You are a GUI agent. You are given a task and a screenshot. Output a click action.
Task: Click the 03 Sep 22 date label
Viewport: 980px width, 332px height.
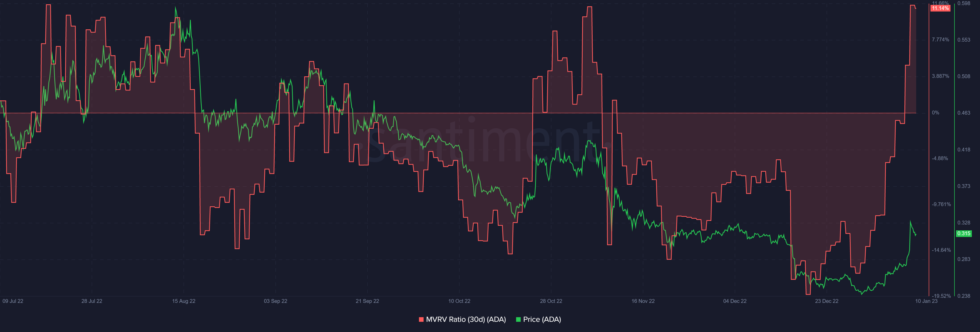click(x=275, y=301)
